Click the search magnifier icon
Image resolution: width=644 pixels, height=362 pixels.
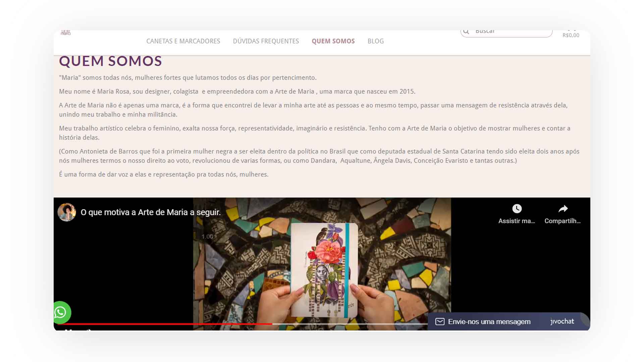(x=467, y=31)
